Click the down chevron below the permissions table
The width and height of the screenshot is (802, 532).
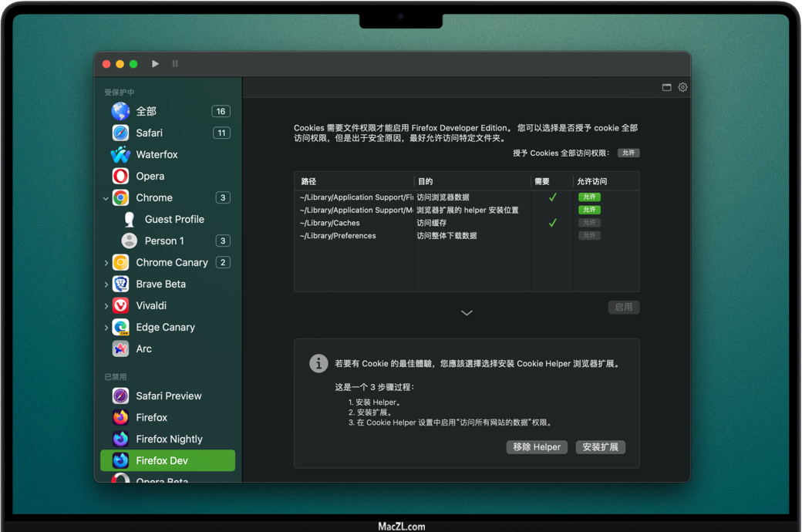click(467, 313)
